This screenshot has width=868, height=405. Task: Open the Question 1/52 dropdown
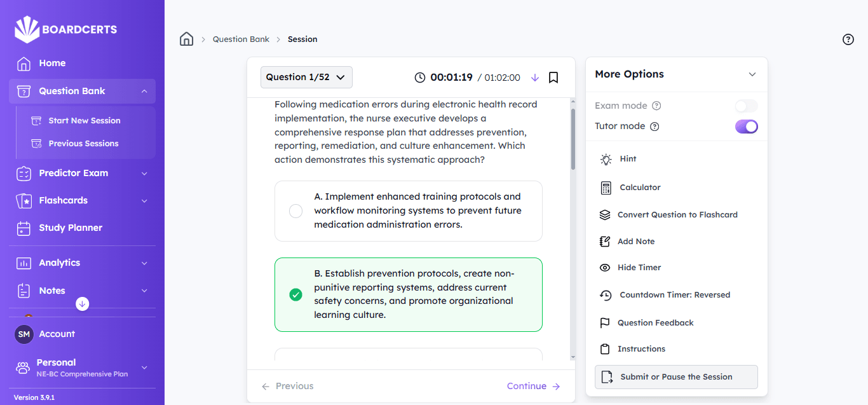click(306, 78)
